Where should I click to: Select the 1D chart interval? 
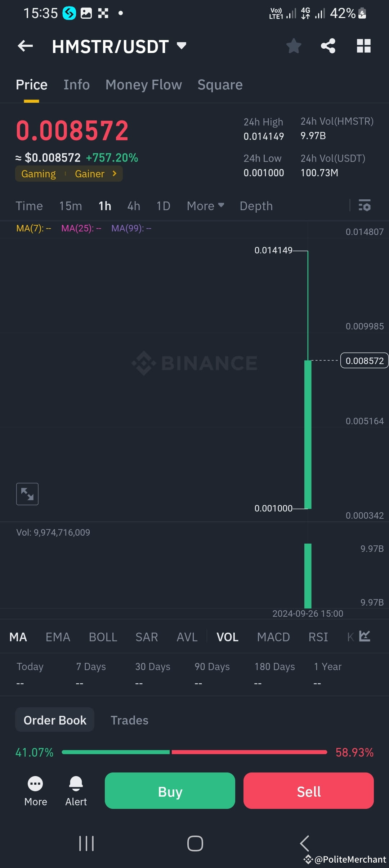(x=163, y=206)
